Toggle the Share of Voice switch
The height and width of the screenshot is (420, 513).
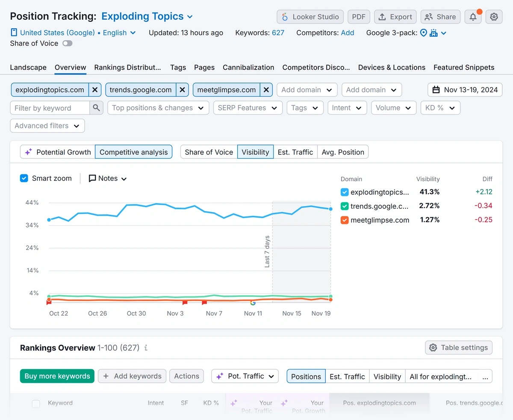click(68, 43)
